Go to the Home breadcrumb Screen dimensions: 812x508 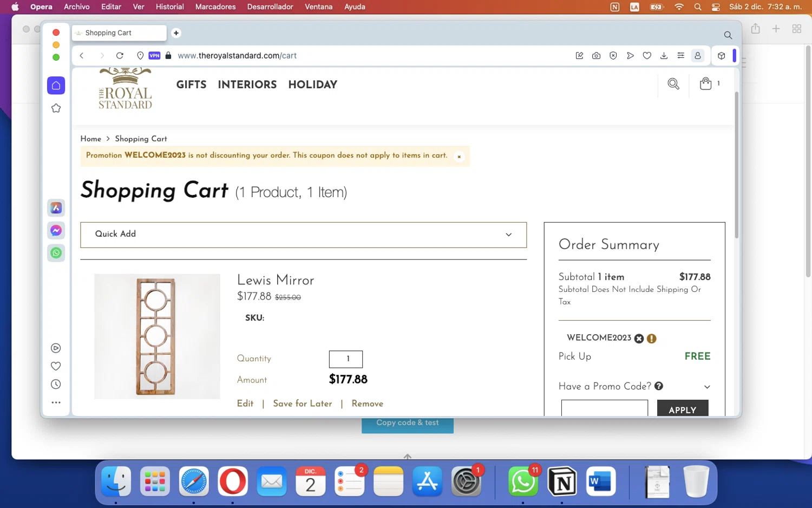tap(90, 139)
